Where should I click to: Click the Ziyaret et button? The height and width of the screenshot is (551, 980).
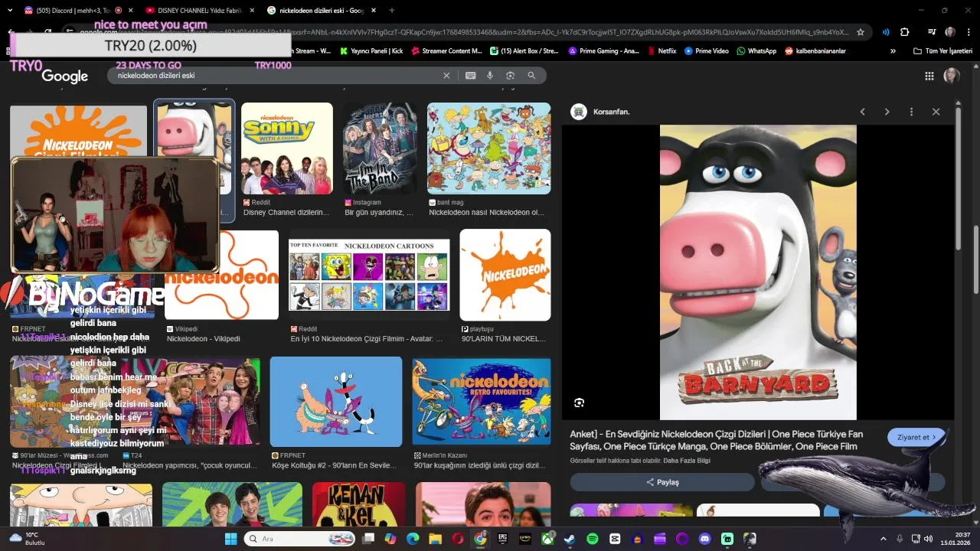[x=916, y=437]
